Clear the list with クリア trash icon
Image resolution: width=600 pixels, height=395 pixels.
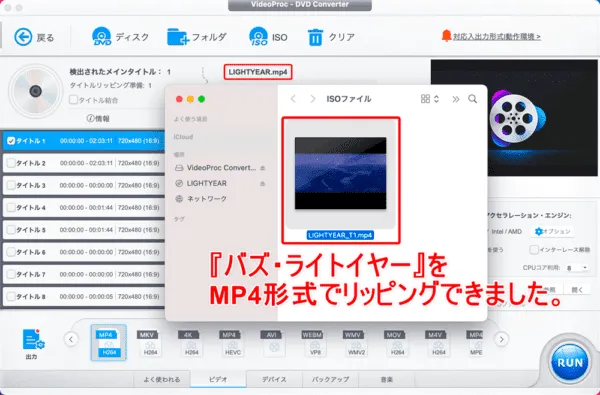click(x=331, y=37)
